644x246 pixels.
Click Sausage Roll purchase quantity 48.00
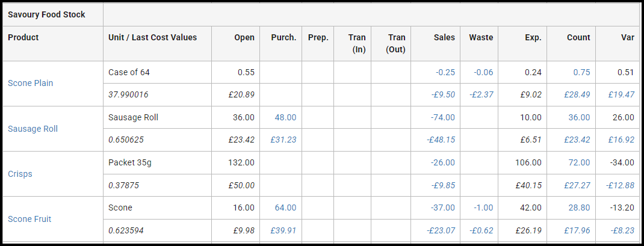285,117
